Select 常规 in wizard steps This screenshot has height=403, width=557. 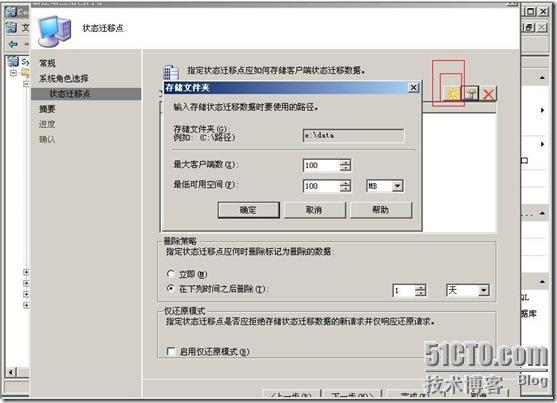[47, 63]
